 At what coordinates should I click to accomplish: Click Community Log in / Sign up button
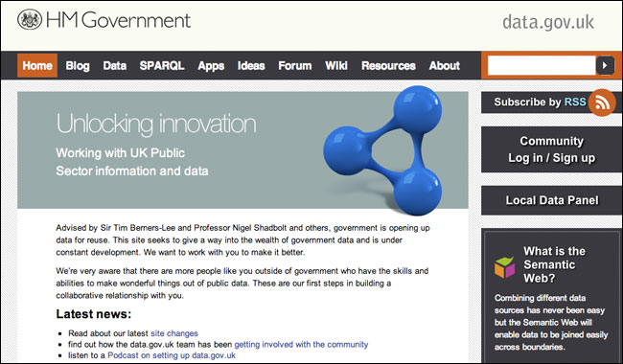552,149
